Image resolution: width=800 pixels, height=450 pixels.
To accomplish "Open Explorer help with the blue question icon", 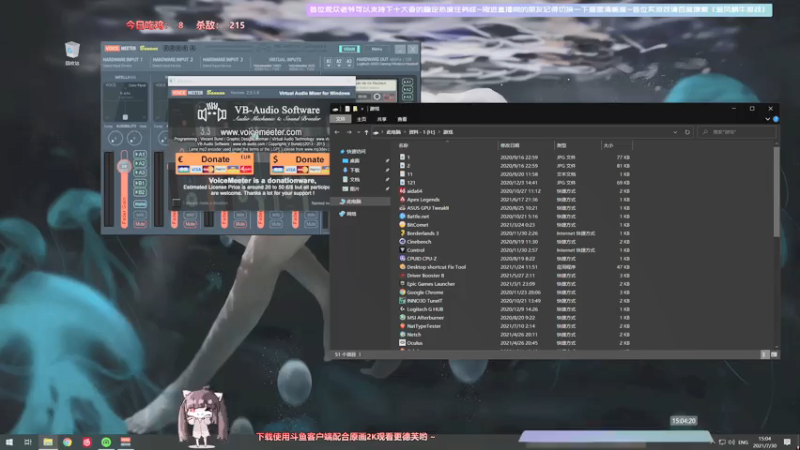I will (x=776, y=119).
